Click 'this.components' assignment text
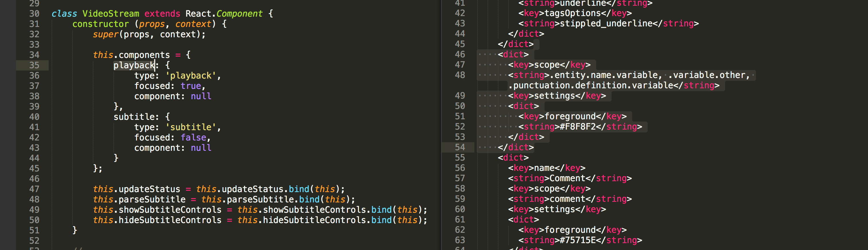Screen dimensions: 868x250 click(131, 55)
